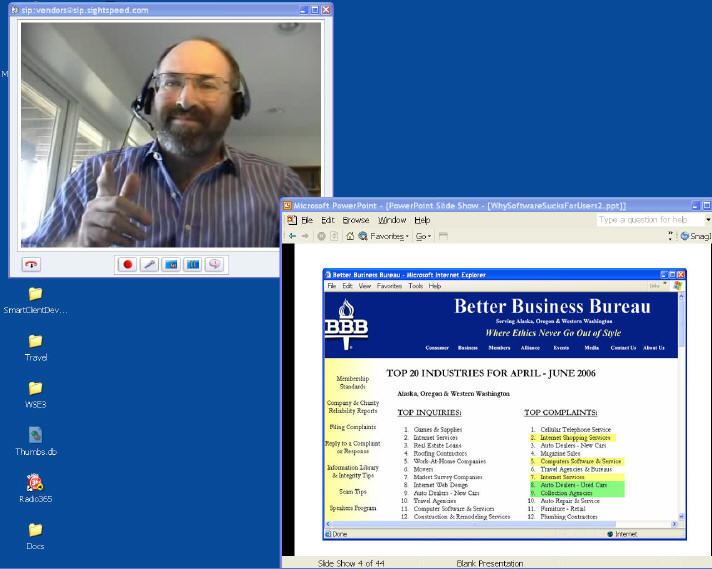This screenshot has width=712, height=569.
Task: Select the Travel folder on the desktop
Action: (x=35, y=348)
